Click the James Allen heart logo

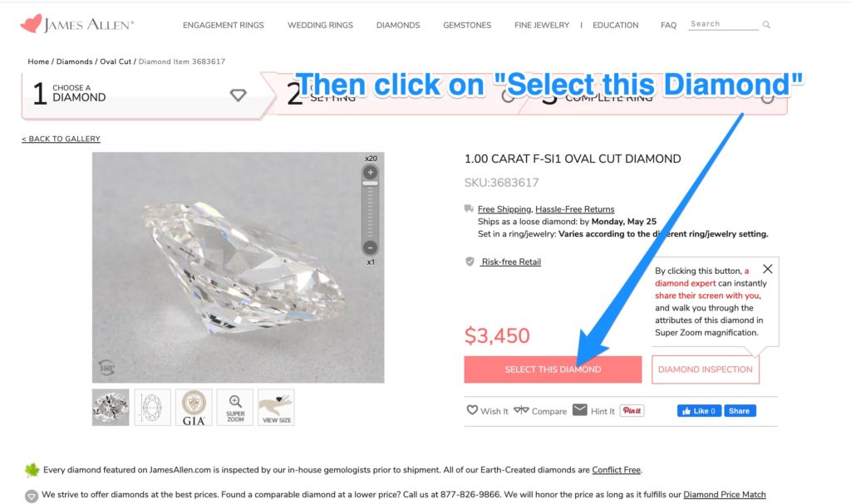pyautogui.click(x=31, y=24)
